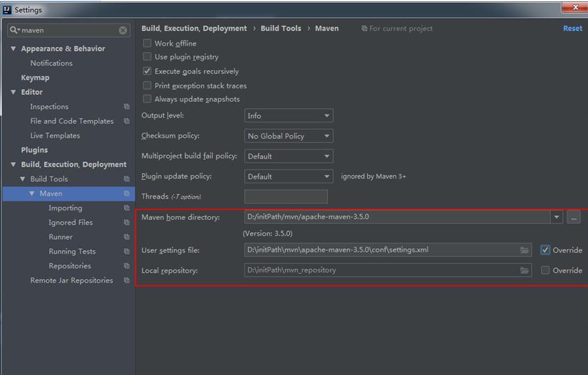The image size is (588, 375).
Task: Click the Local repository path field
Action: coord(388,270)
